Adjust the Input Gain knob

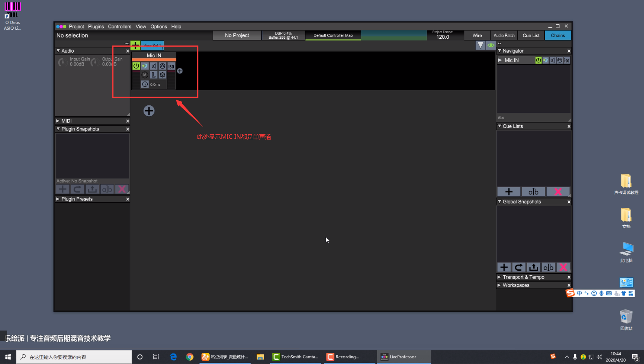pyautogui.click(x=62, y=62)
